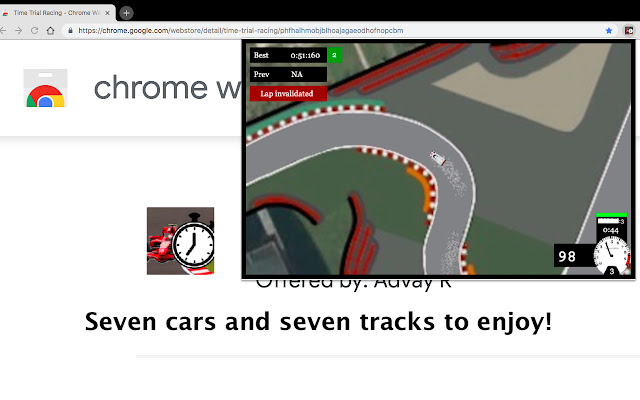Click the Offered by Advay R text
Image resolution: width=640 pixels, height=400 pixels.
[x=353, y=283]
